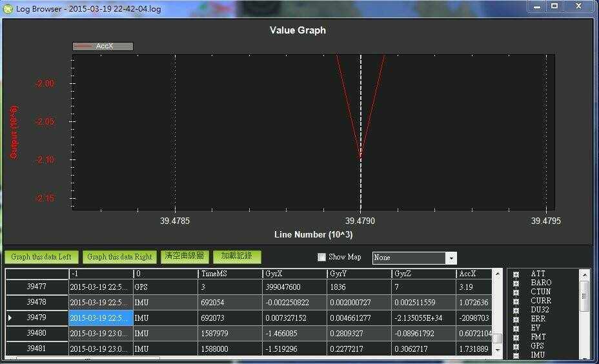Click the data table vertical scrollbar
599x364 pixels.
tap(497, 313)
